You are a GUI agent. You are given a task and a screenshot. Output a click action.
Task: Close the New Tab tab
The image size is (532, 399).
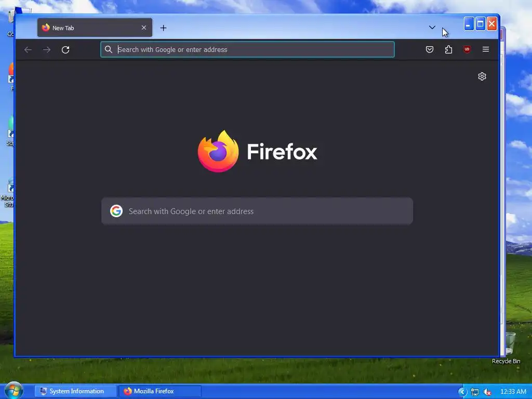[144, 28]
